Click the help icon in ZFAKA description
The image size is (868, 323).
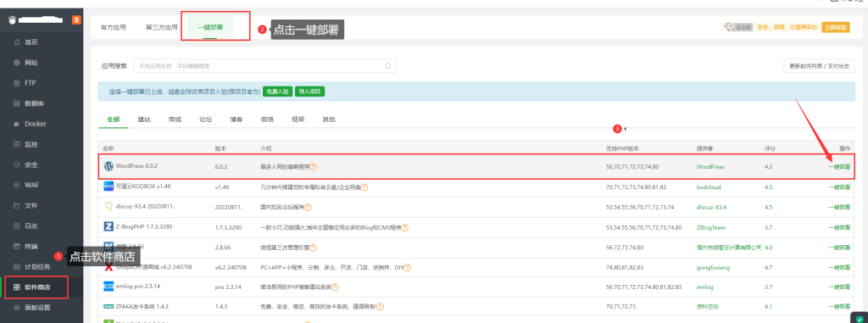[381, 306]
